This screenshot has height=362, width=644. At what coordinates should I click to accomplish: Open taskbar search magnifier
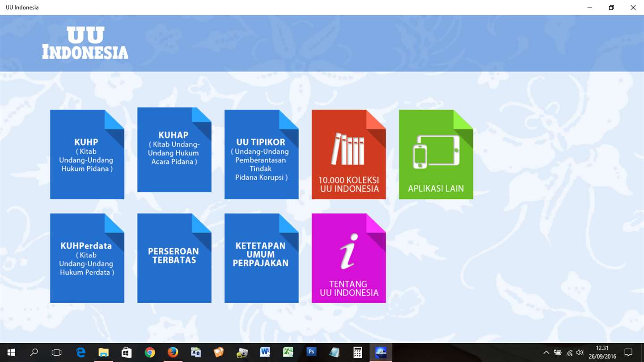click(x=34, y=353)
